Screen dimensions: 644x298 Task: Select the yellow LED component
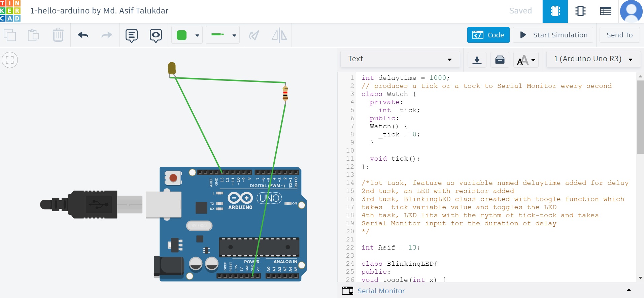(172, 68)
